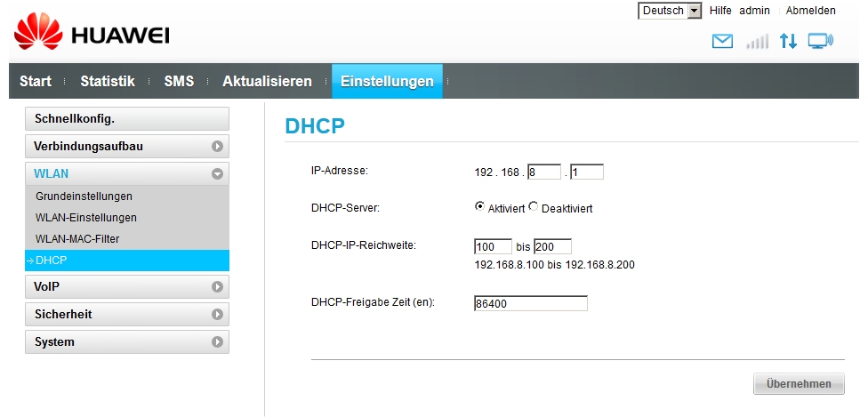This screenshot has width=868, height=417.
Task: Open the Deutsch language dropdown
Action: pyautogui.click(x=671, y=11)
